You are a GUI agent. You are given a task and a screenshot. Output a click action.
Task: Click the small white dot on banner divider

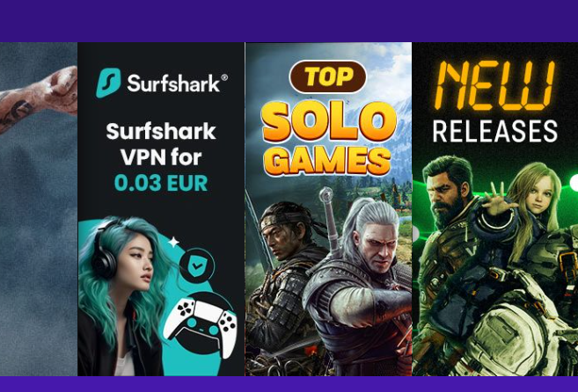[x=415, y=233]
